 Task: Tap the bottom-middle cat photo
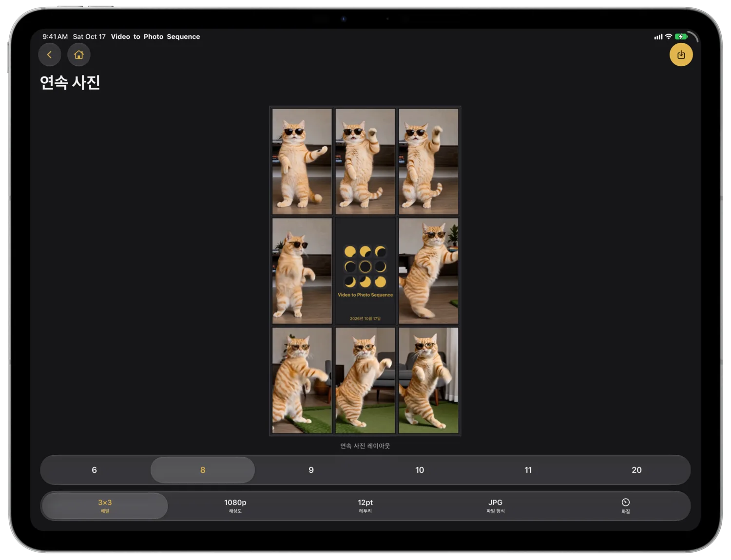point(365,380)
